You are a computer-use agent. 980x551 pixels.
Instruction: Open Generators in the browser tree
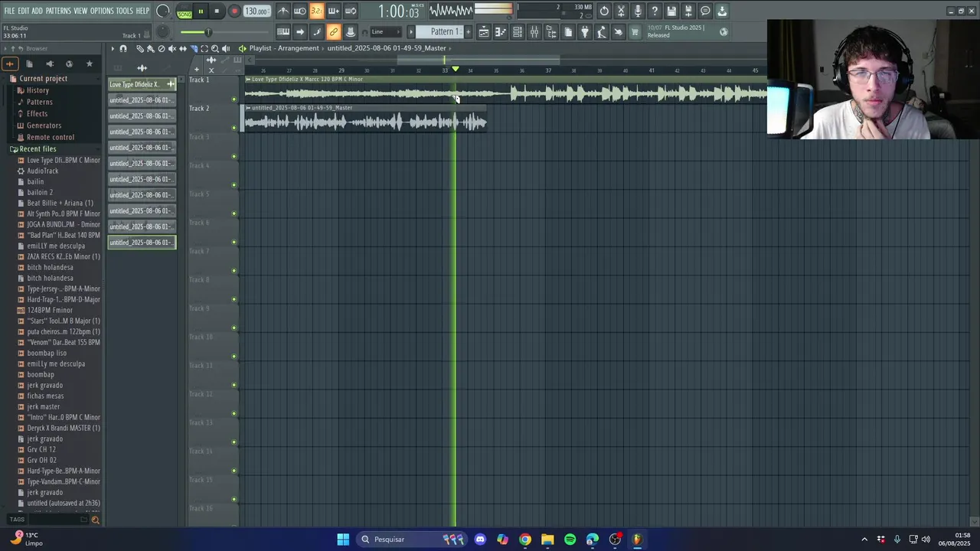(x=44, y=126)
